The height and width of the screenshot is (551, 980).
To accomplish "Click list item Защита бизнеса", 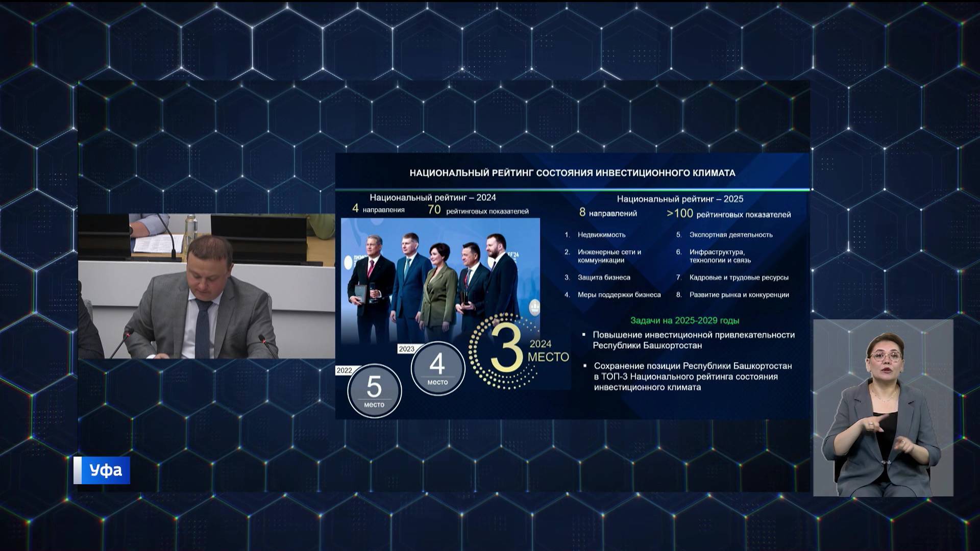I will [604, 278].
